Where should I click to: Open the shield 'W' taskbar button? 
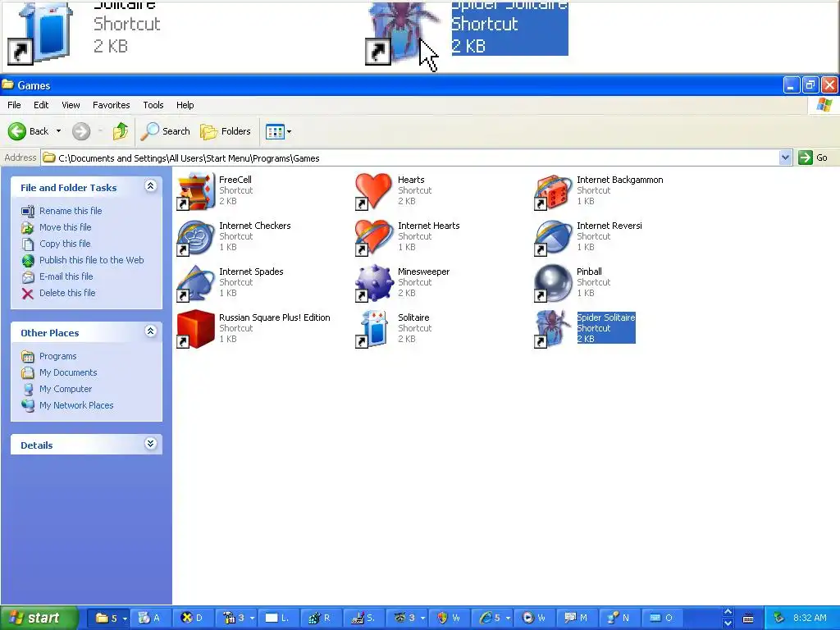tap(449, 619)
